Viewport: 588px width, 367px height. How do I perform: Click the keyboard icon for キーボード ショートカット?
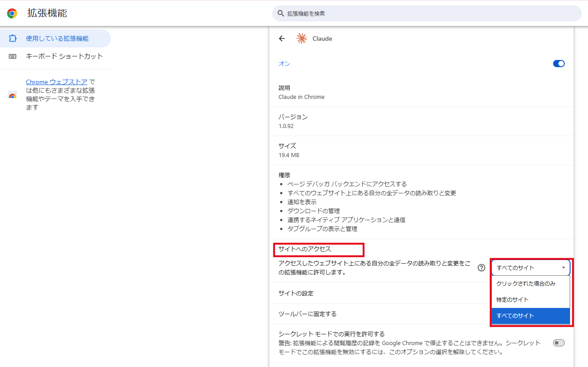(x=13, y=56)
